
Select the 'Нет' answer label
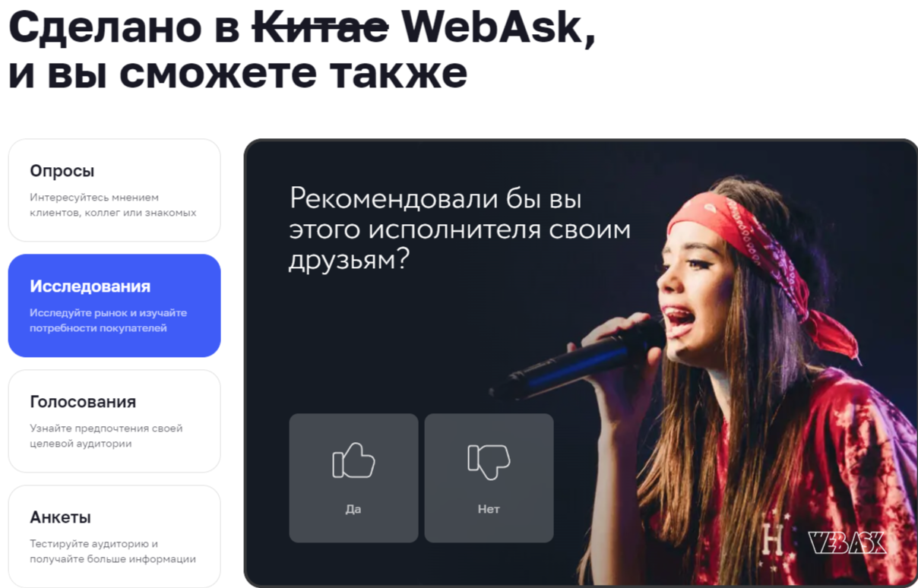pos(489,509)
